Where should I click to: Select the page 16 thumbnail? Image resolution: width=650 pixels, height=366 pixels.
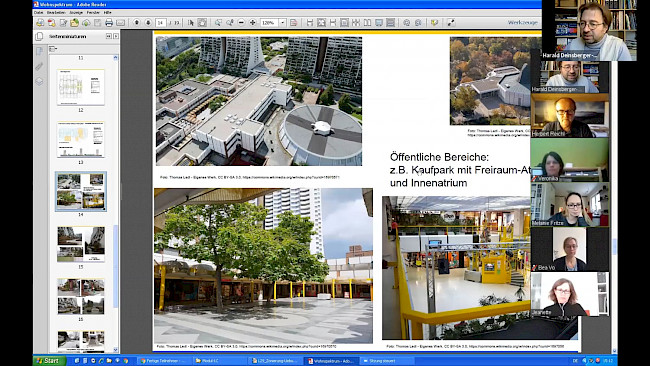81,296
